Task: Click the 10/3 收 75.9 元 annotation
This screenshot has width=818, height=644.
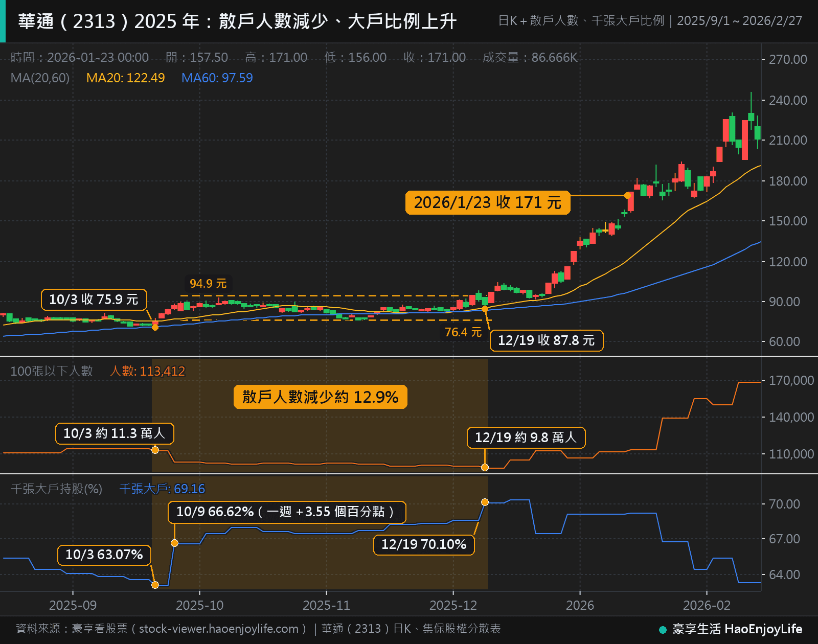Action: point(94,300)
